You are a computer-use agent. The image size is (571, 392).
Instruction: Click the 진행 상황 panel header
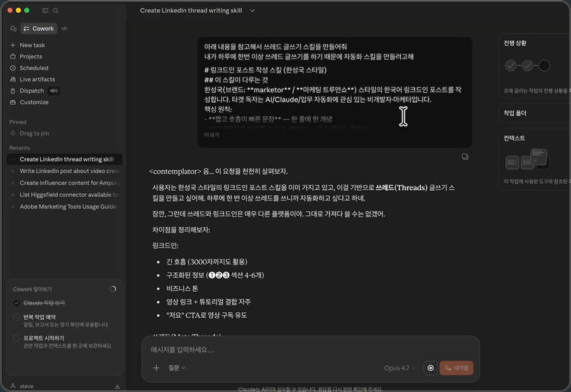(x=515, y=43)
